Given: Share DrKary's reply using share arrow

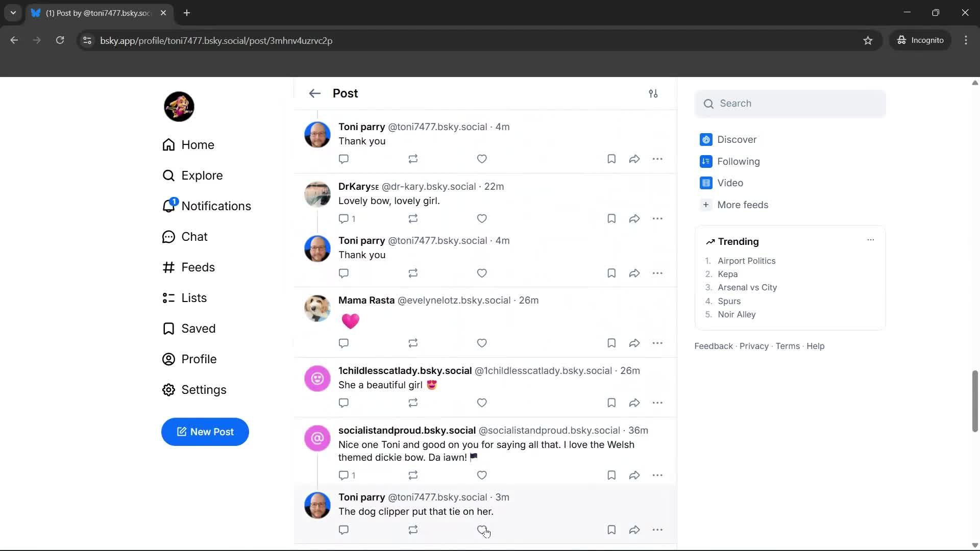Looking at the screenshot, I should (x=634, y=219).
